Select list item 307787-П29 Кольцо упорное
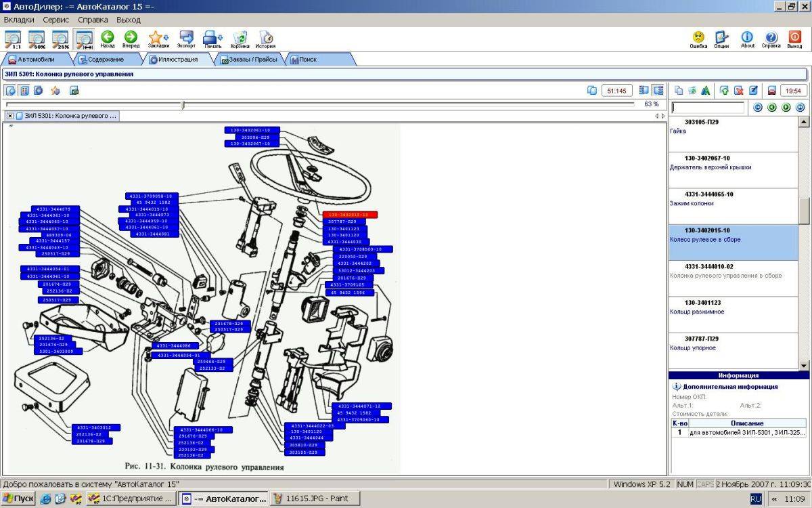The width and height of the screenshot is (812, 508). tap(734, 350)
